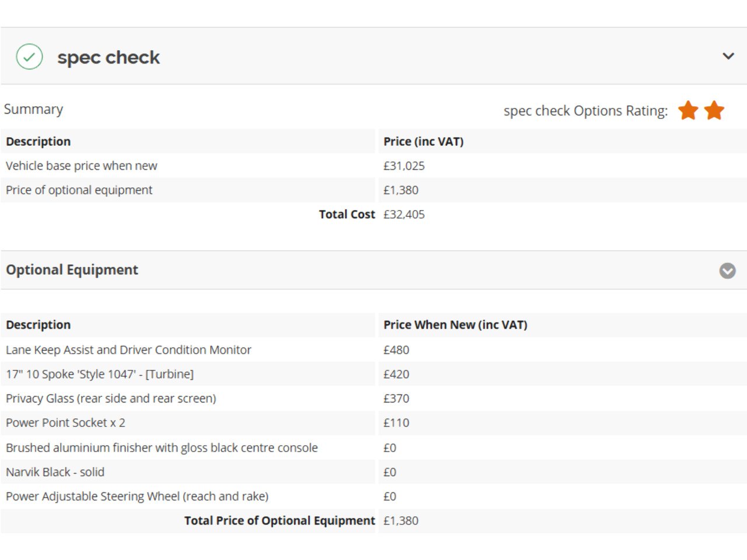Screen dimensions: 747x560
Task: Select the Privacy Glass option row
Action: point(111,398)
